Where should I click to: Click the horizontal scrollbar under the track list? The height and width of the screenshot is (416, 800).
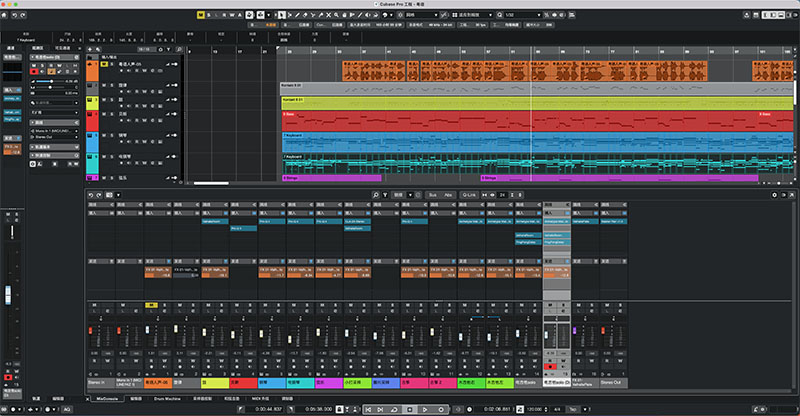click(211, 183)
